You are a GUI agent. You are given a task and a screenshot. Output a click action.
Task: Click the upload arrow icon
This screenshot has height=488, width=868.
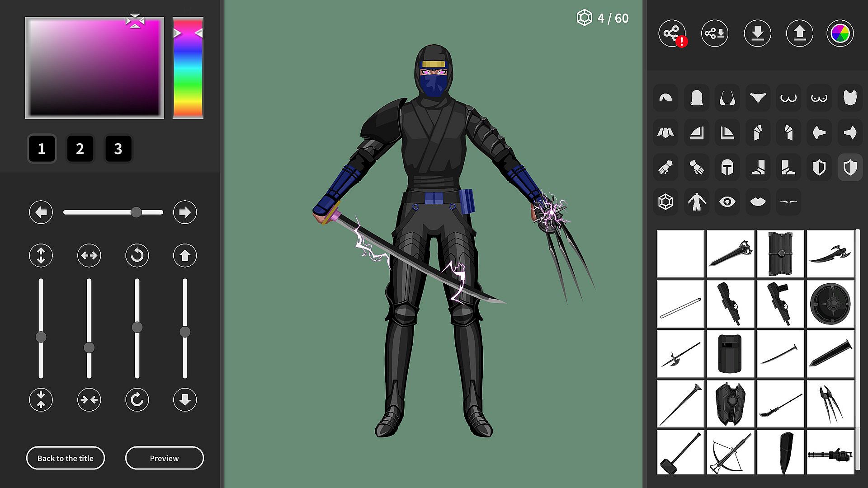[799, 33]
